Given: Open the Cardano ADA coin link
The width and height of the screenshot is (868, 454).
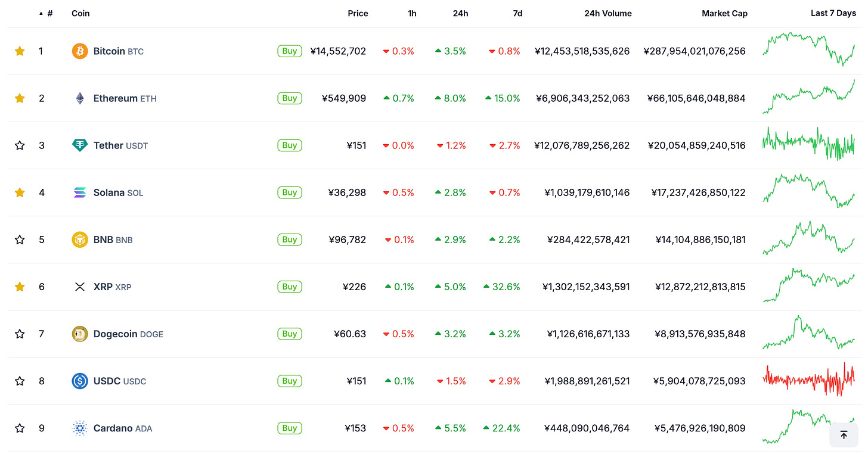Looking at the screenshot, I should [123, 428].
